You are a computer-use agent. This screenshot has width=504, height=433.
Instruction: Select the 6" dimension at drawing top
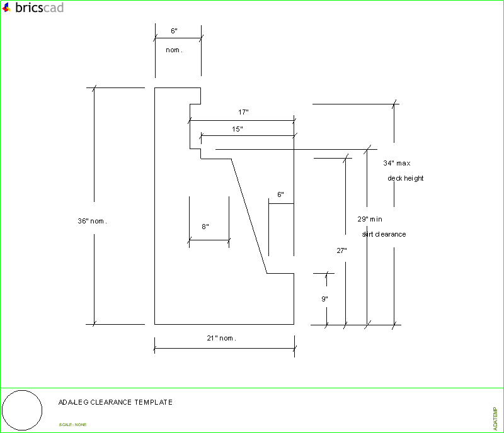click(174, 31)
